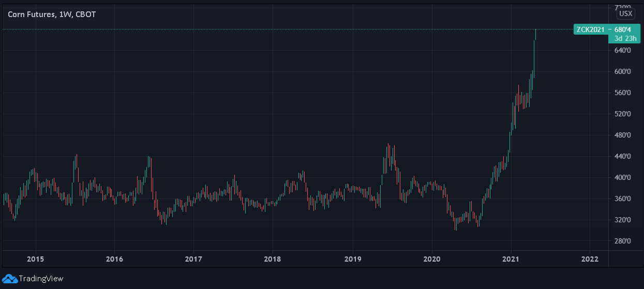This screenshot has width=644, height=289.
Task: Click the 640'0 price scale label
Action: coord(623,51)
